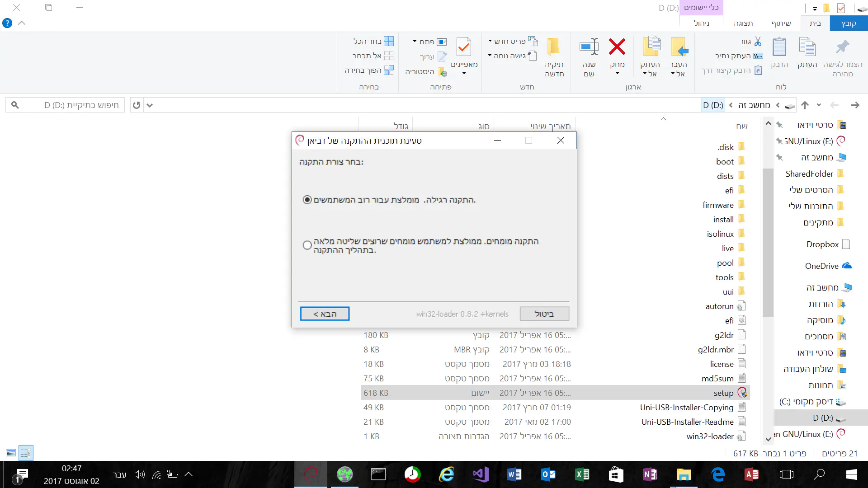The width and height of the screenshot is (868, 488).
Task: Click the scissors cut (גזור) icon
Action: tap(758, 42)
